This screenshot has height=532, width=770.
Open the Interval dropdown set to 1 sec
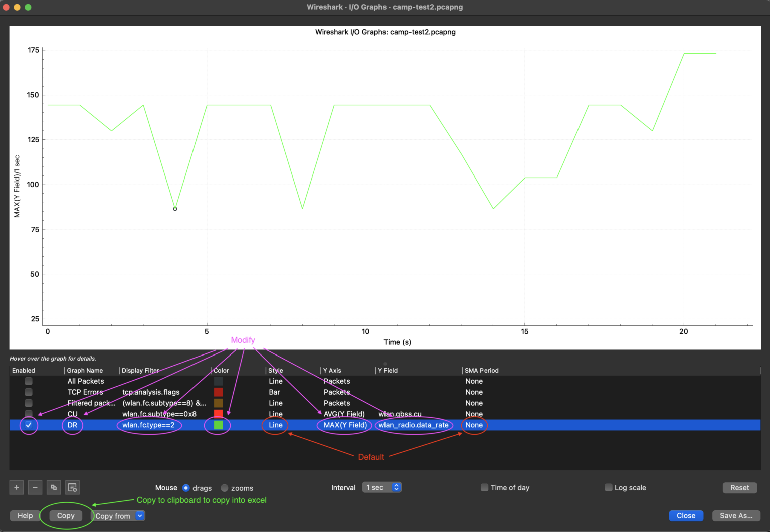(x=381, y=487)
